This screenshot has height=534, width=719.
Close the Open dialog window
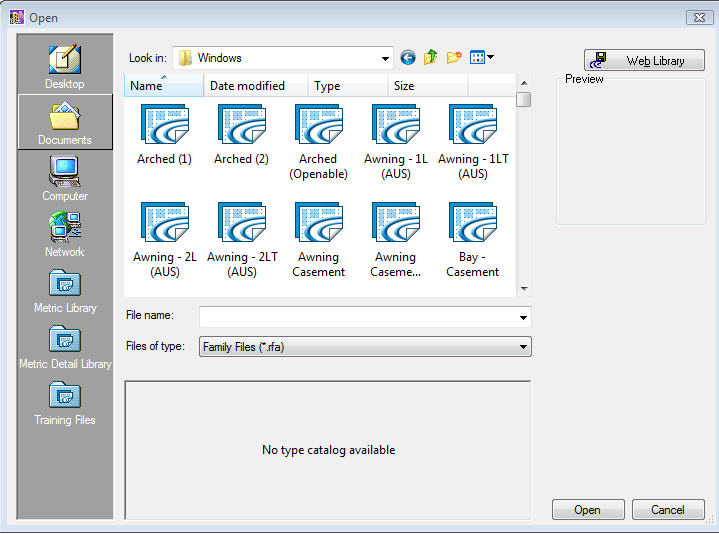tap(699, 17)
